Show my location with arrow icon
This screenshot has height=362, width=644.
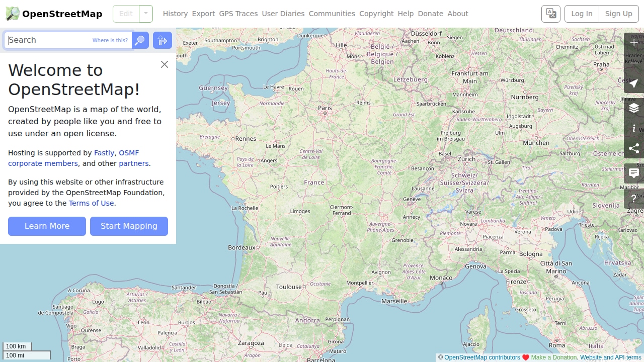[x=634, y=83]
